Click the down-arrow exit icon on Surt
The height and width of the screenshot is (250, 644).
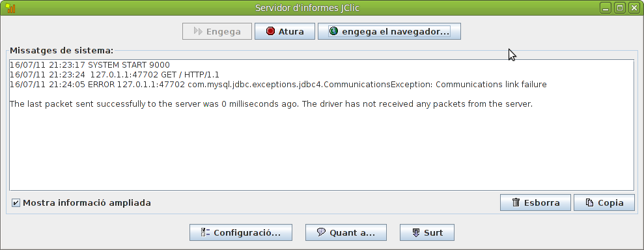point(415,232)
